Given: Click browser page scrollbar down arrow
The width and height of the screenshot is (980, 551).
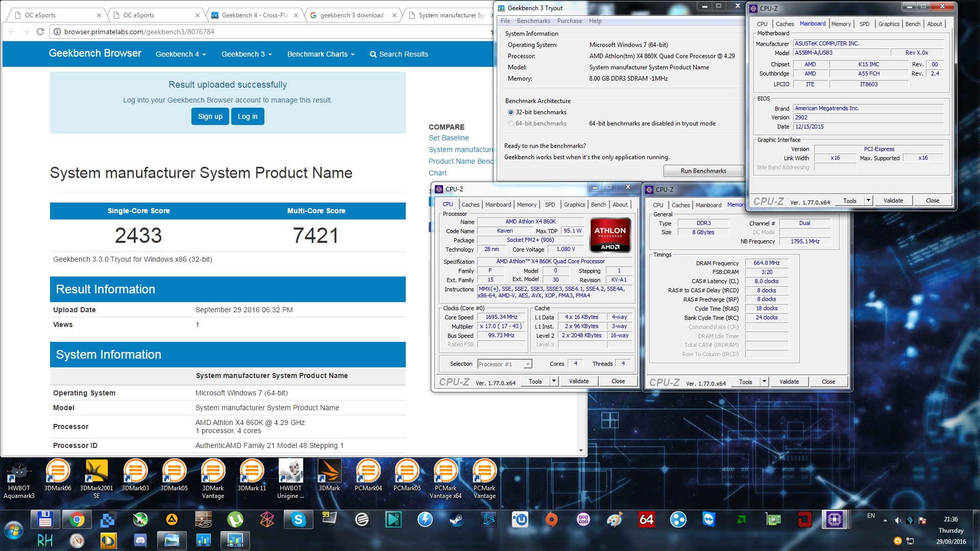Looking at the screenshot, I should point(581,450).
